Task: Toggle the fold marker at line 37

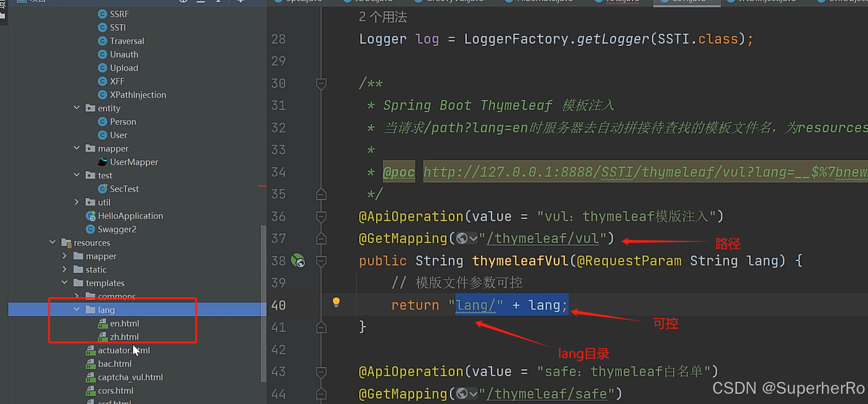Action: point(321,238)
